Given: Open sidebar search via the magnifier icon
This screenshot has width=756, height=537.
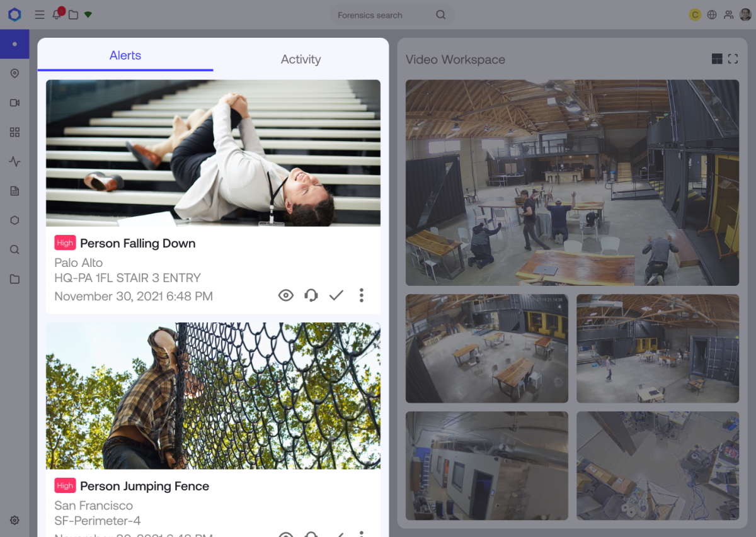Looking at the screenshot, I should [x=14, y=249].
